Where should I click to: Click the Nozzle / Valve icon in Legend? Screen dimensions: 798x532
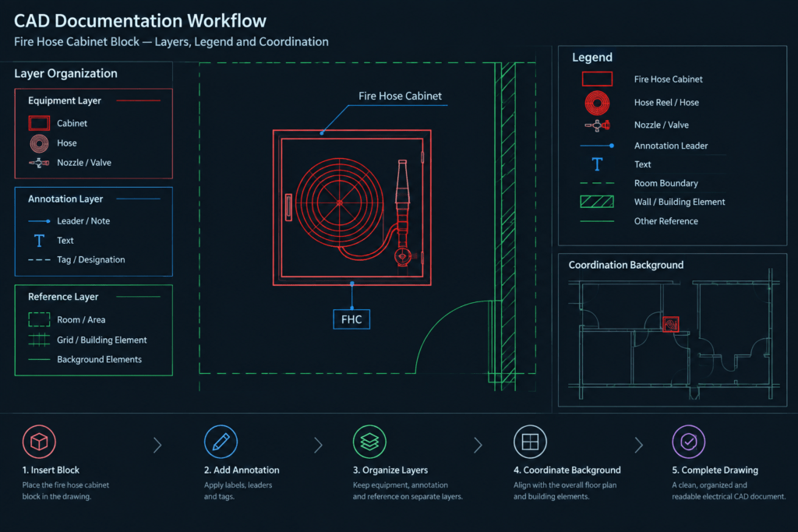(597, 125)
